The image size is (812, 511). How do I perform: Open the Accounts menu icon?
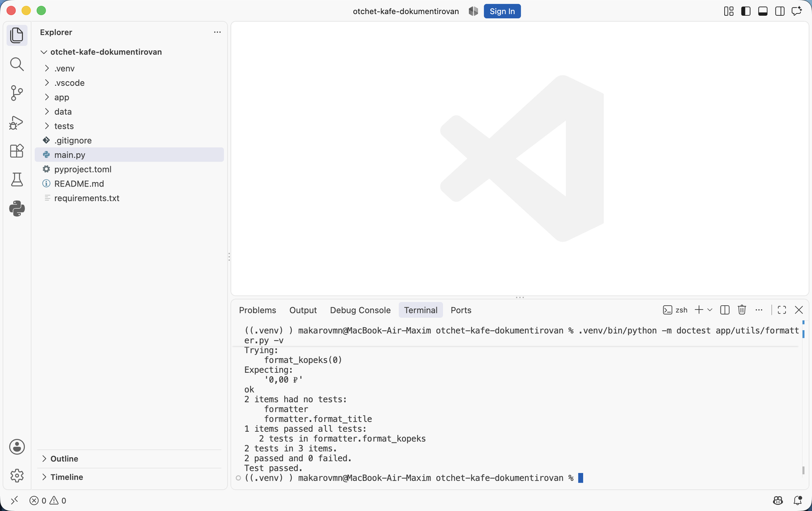(17, 447)
